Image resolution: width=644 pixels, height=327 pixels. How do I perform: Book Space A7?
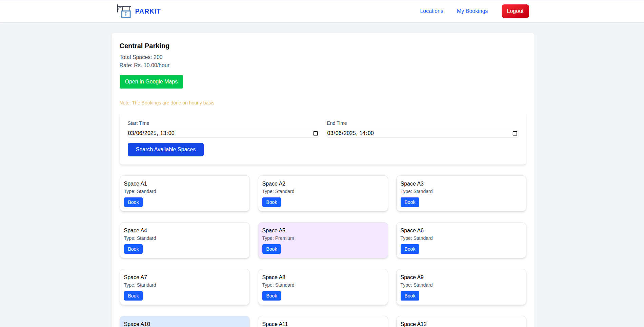(133, 296)
